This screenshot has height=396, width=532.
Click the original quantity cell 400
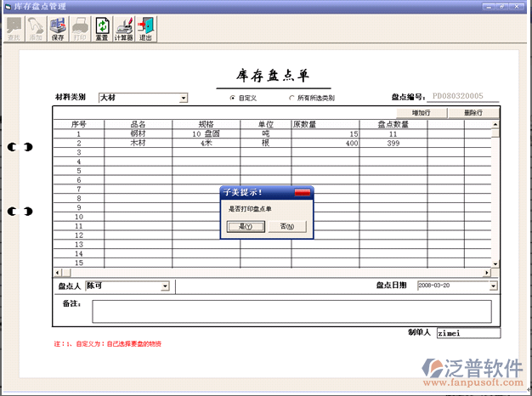tap(325, 143)
